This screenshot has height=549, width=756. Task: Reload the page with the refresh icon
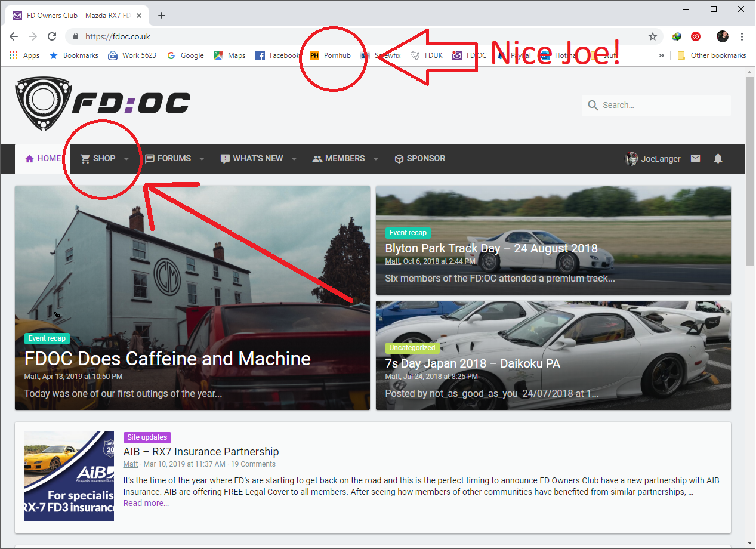[x=52, y=36]
